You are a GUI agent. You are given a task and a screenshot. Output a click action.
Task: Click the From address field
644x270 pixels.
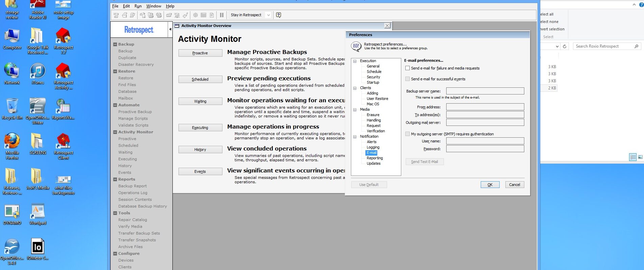click(x=485, y=107)
